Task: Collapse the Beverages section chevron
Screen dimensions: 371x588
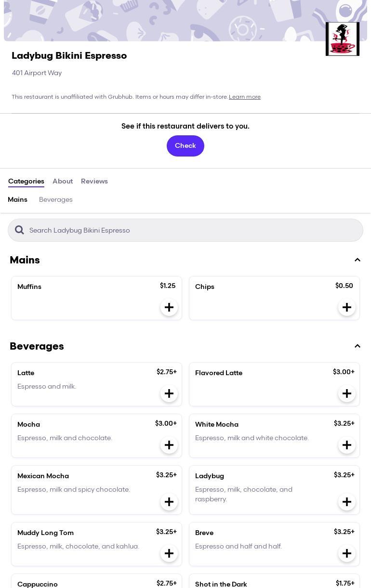Action: pos(358,346)
